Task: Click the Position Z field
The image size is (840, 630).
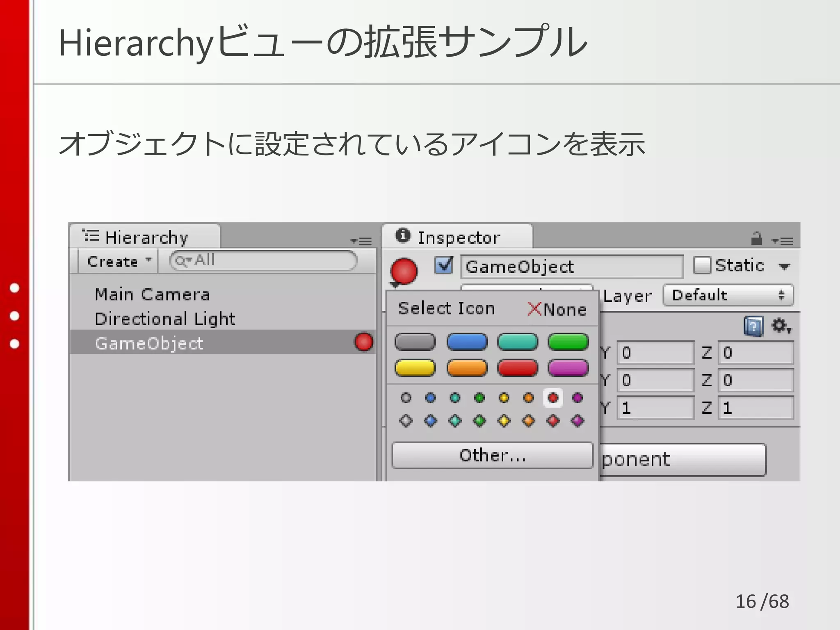Action: [756, 353]
